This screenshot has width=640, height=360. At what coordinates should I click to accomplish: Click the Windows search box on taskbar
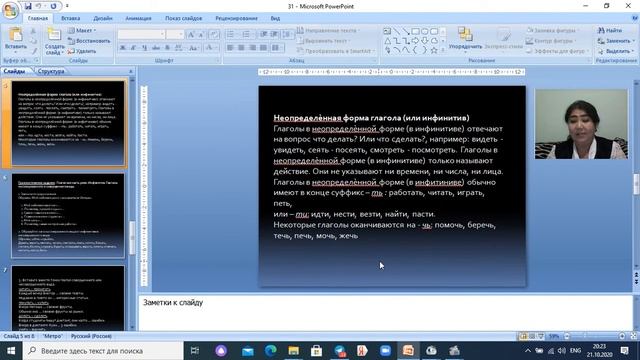[x=103, y=351]
